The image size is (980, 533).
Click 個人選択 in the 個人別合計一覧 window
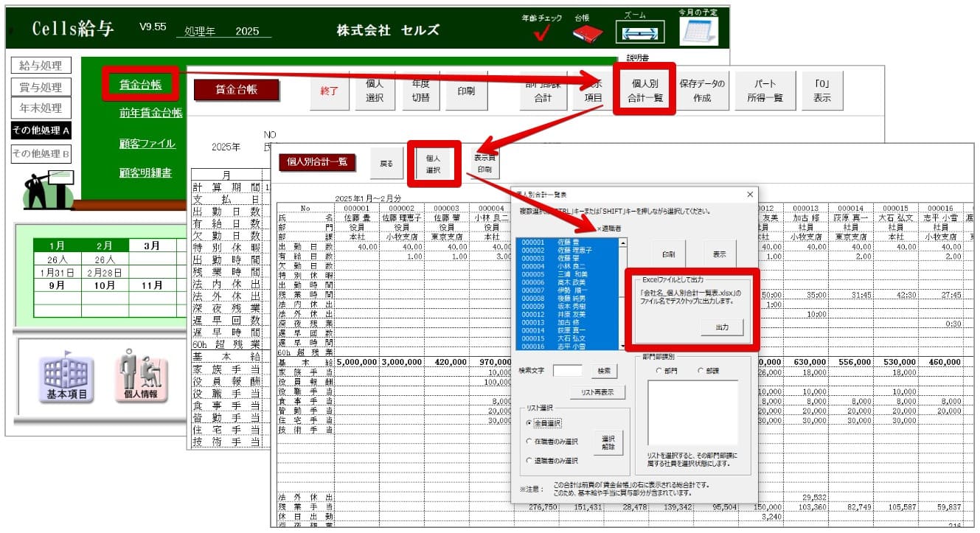click(433, 164)
